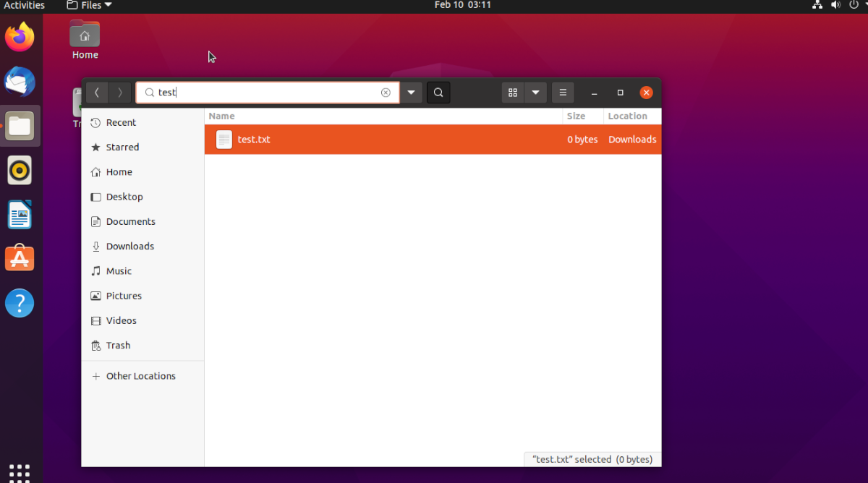Expand Other Locations in the sidebar

[x=139, y=375]
